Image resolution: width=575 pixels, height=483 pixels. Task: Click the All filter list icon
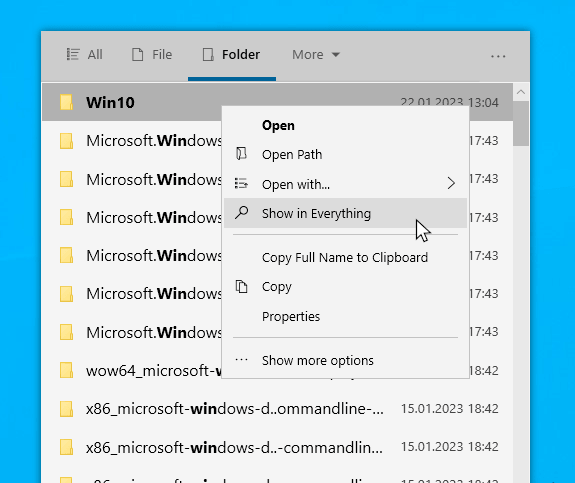point(73,54)
